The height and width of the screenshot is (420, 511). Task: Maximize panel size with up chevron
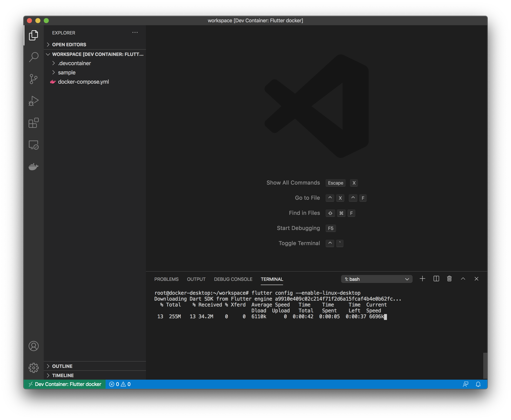click(x=463, y=279)
